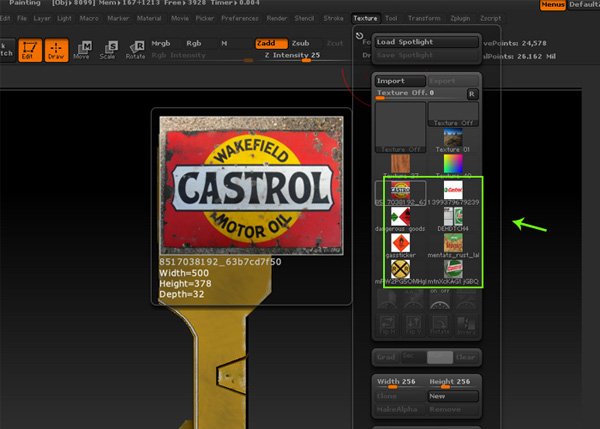
Task: Open the Render menu
Action: click(x=277, y=18)
